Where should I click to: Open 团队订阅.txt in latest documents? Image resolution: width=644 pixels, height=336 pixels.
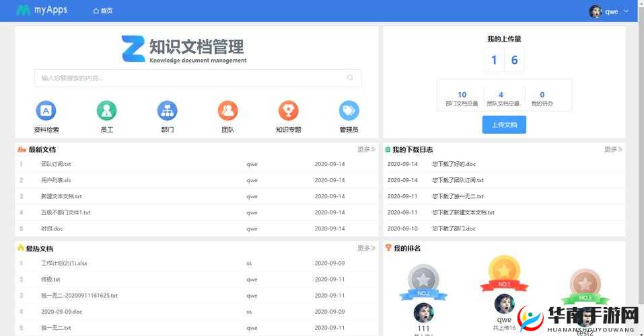point(56,164)
